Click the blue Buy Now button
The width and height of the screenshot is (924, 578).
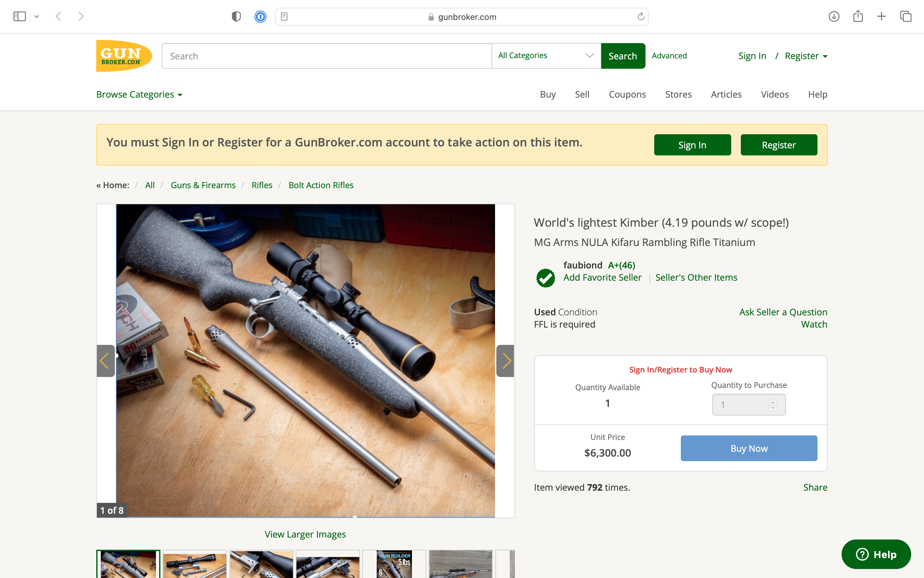749,448
